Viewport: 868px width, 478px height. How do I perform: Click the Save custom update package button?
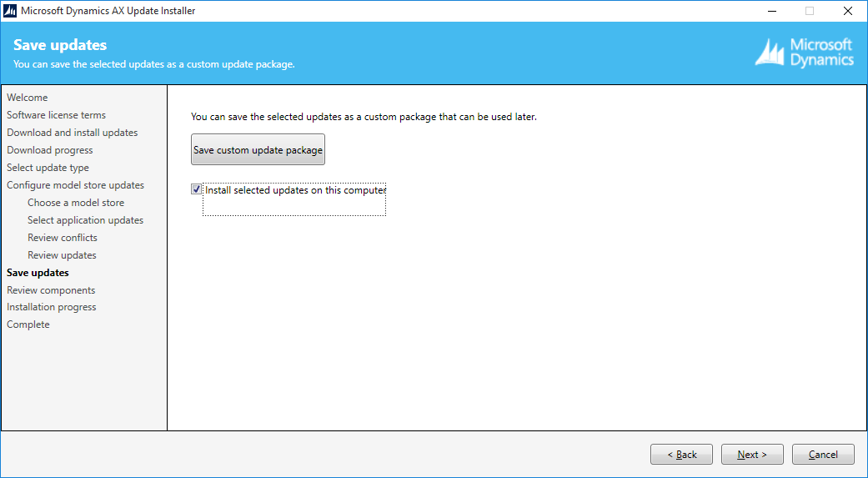[x=258, y=149]
